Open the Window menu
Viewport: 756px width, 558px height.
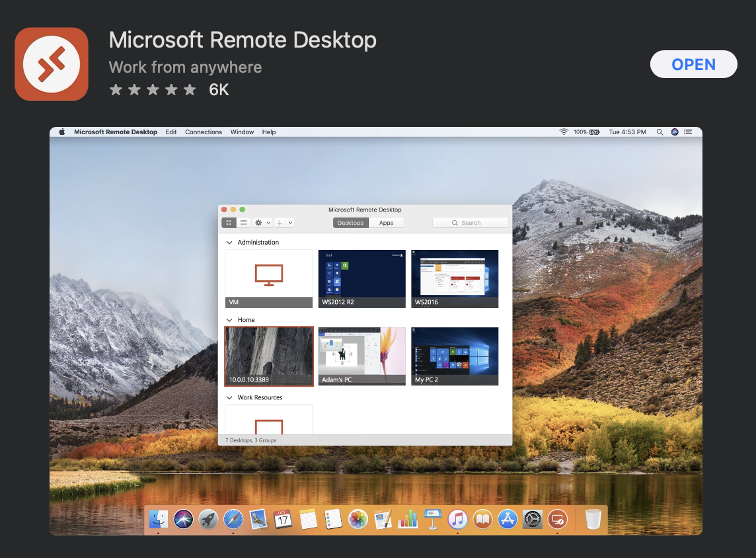click(242, 132)
